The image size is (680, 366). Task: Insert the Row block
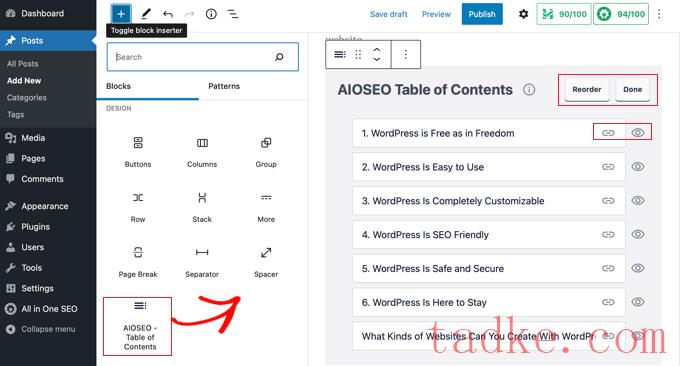pyautogui.click(x=138, y=207)
